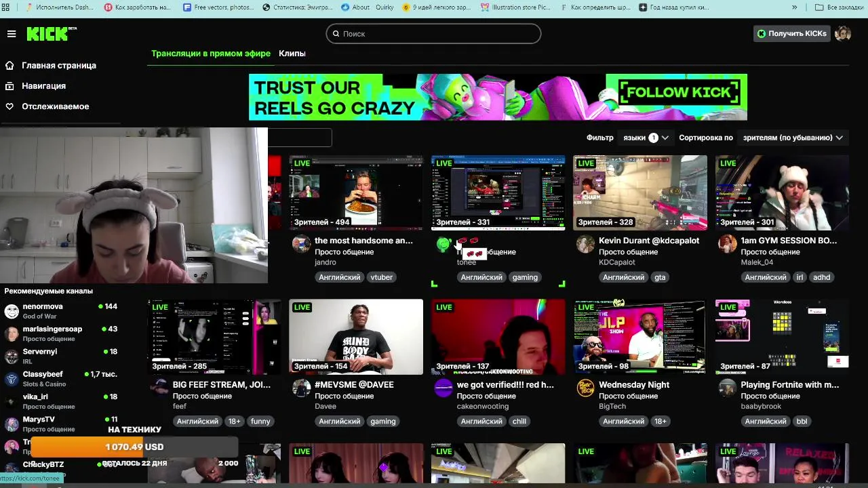Open baabybrook channel avatar
This screenshot has height=488, width=868.
click(728, 388)
